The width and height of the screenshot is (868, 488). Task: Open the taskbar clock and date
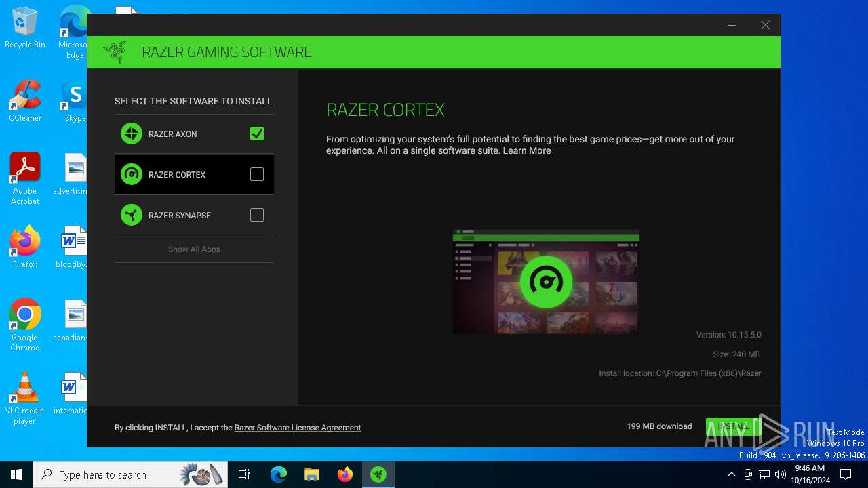(x=810, y=474)
